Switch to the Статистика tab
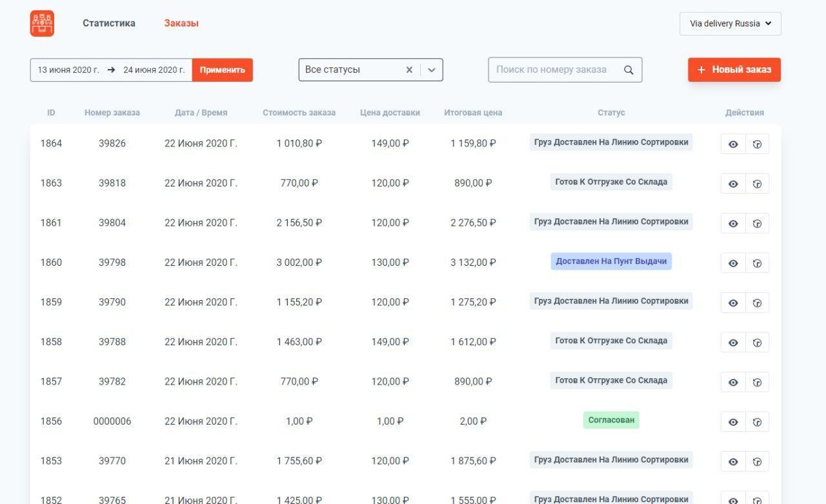This screenshot has height=504, width=826. tap(109, 23)
